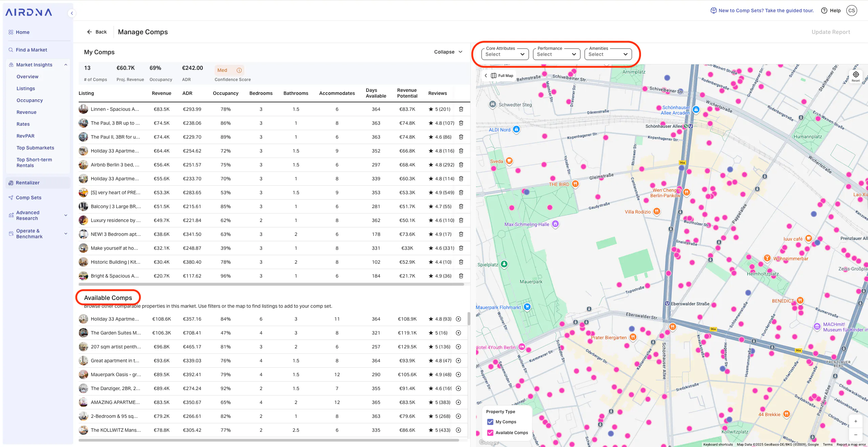The height and width of the screenshot is (447, 868).
Task: Open the RevPAR submenu item
Action: tap(25, 136)
